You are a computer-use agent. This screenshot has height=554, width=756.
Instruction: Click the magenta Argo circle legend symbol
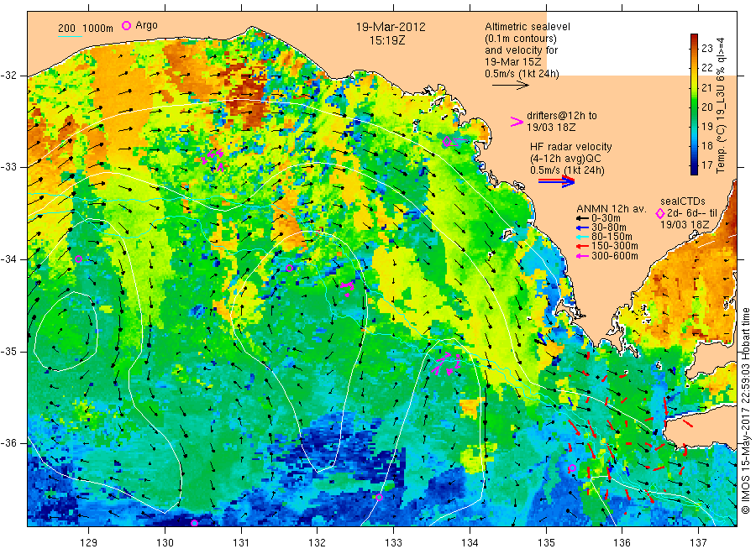[x=126, y=25]
